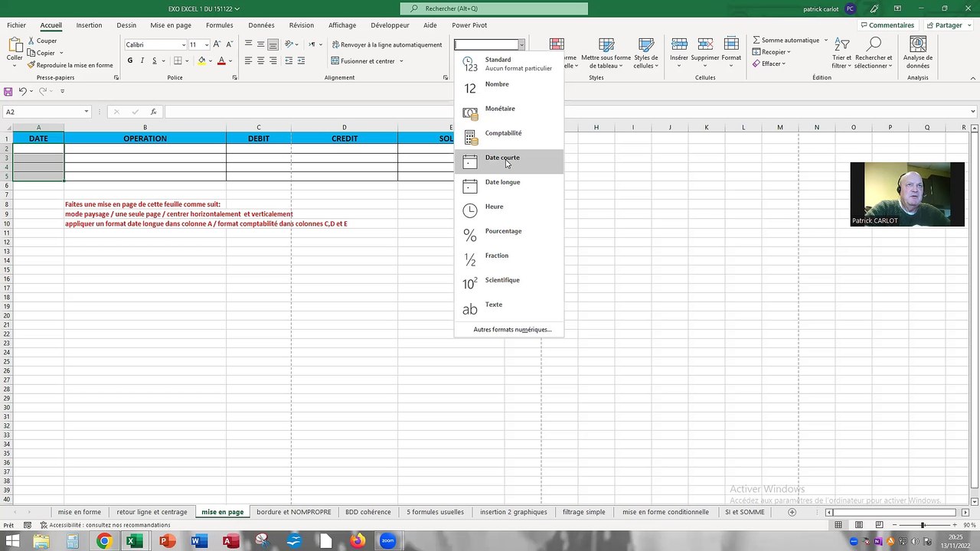Image resolution: width=980 pixels, height=551 pixels.
Task: Decrease font size with small A
Action: [229, 44]
